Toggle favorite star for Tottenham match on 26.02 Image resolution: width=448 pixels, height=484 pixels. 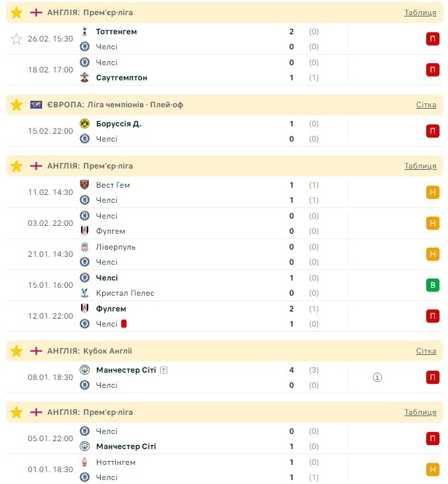coord(16,39)
